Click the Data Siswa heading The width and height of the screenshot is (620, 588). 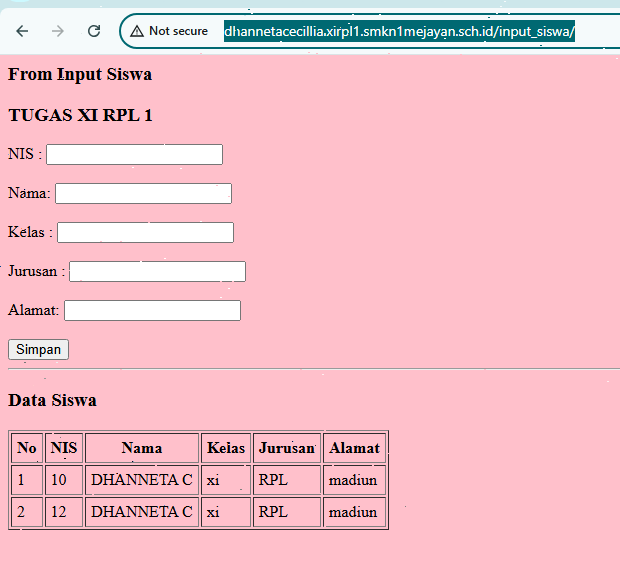[x=52, y=400]
